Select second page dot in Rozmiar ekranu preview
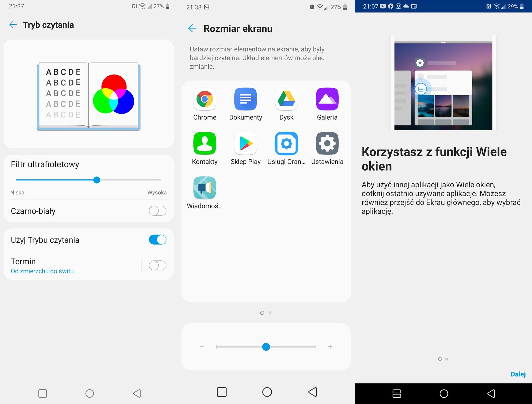Viewport: 532px width, 404px height. (270, 313)
